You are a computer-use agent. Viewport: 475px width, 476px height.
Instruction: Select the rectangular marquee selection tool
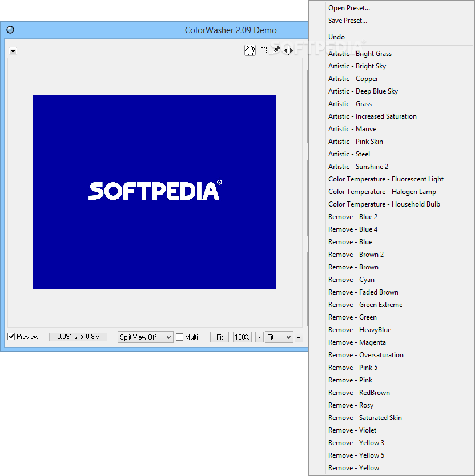(263, 50)
